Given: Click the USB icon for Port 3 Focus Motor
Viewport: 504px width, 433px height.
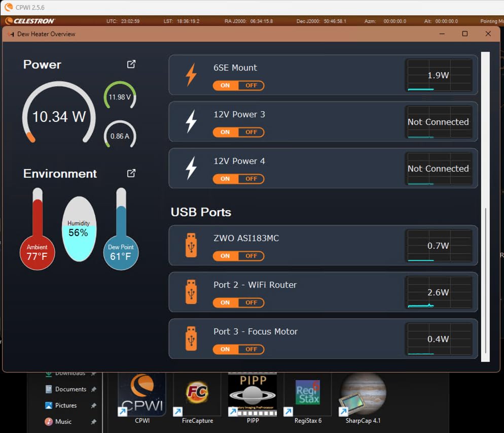Looking at the screenshot, I should tap(191, 339).
